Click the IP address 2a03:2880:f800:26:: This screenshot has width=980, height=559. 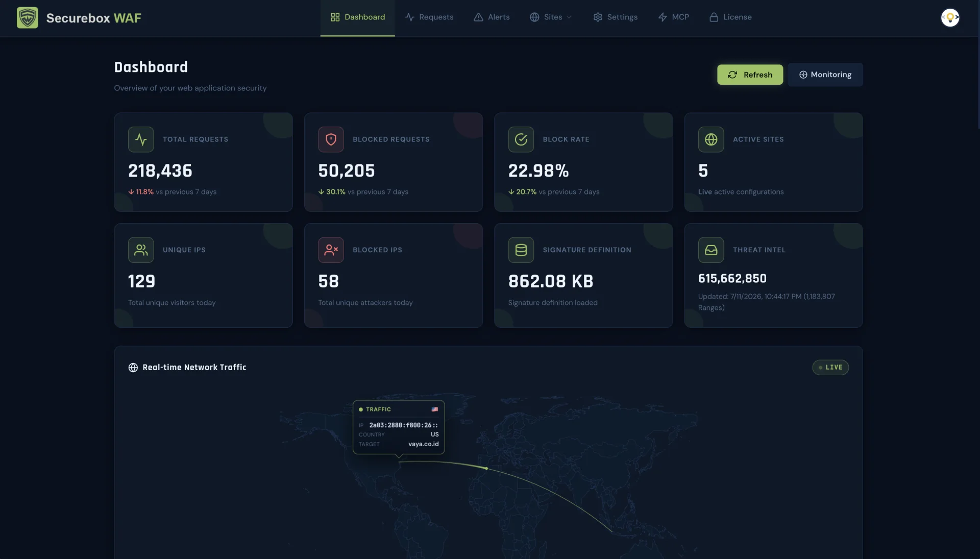[403, 425]
